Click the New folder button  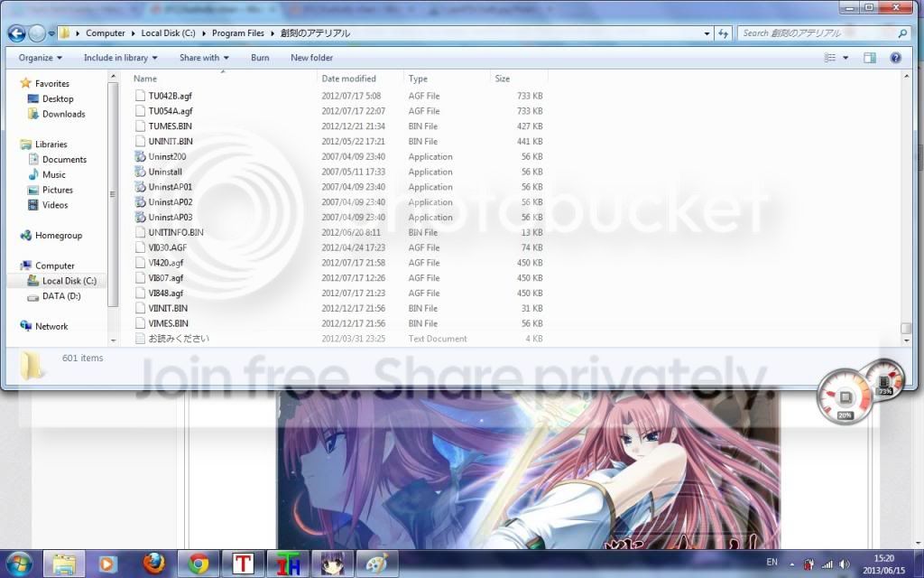[311, 58]
